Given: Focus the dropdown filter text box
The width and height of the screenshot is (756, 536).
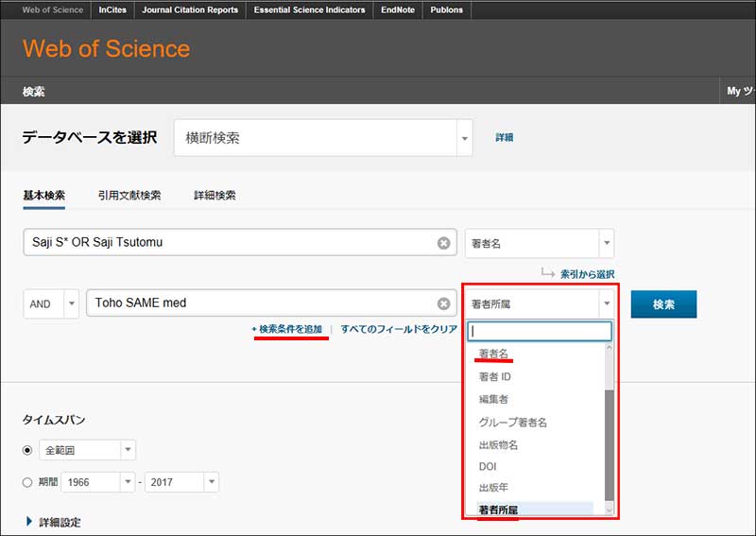Looking at the screenshot, I should 540,331.
